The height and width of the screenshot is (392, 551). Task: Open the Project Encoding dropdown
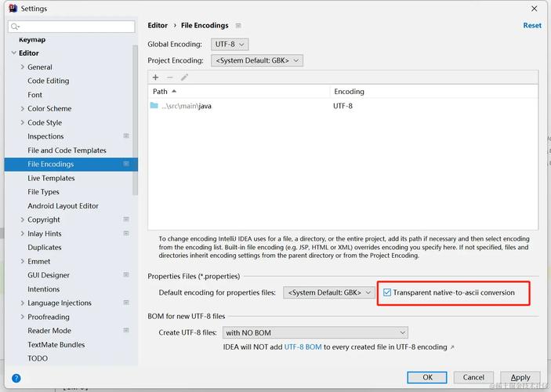click(257, 60)
